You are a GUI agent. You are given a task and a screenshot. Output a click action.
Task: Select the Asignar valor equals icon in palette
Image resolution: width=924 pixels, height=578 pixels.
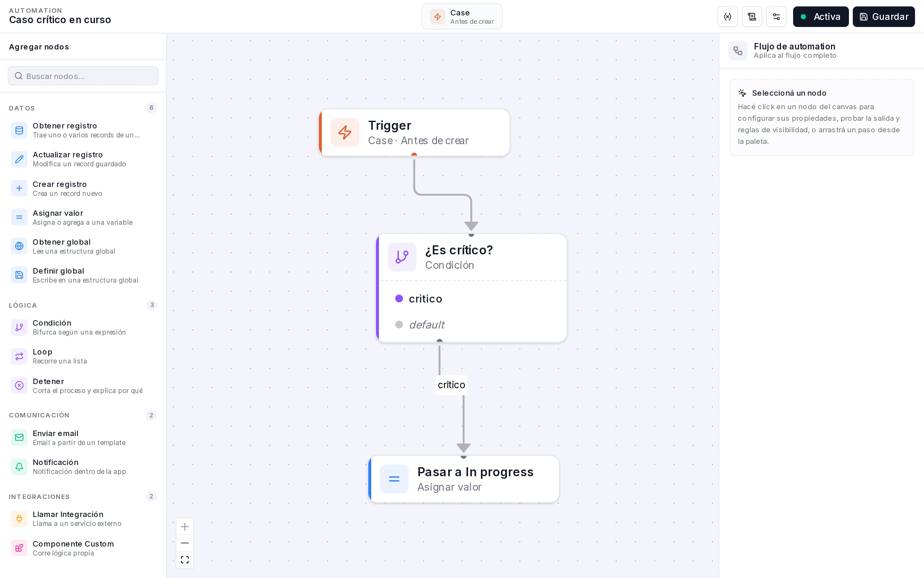coord(19,217)
